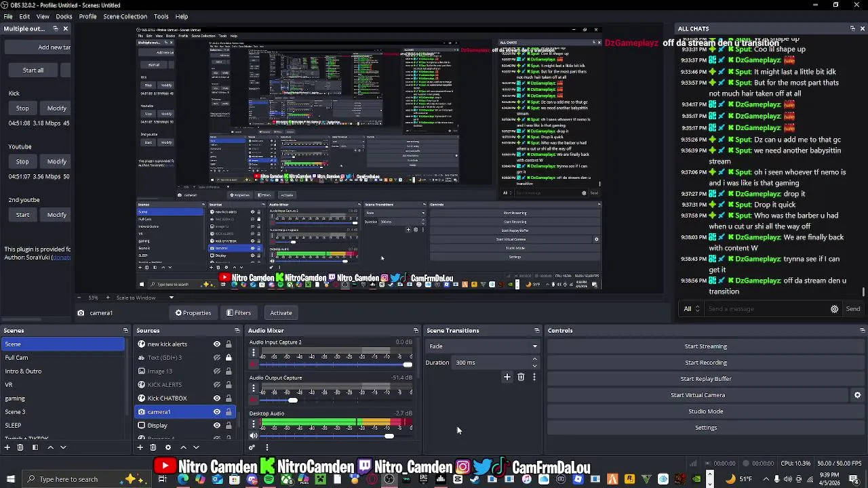The width and height of the screenshot is (868, 488).
Task: Open the Profile menu
Action: [87, 16]
